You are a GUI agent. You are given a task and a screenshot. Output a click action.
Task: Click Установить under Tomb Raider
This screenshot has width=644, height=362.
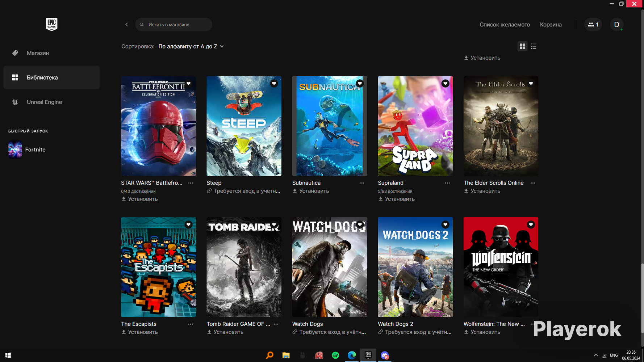(x=225, y=332)
